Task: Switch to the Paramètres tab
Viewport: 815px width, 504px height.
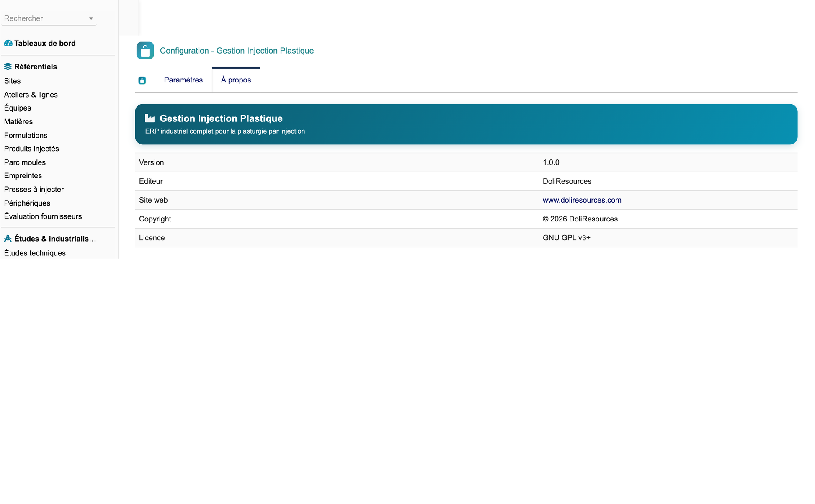Action: pyautogui.click(x=183, y=80)
